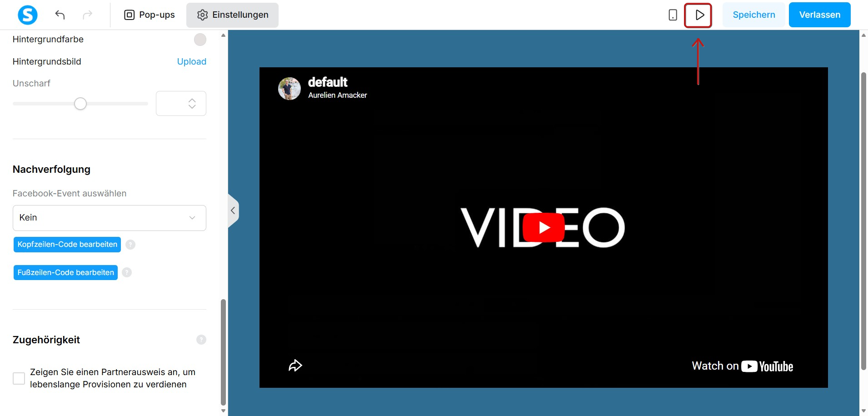Viewport: 868px width, 416px height.
Task: Click Watch on YouTube link
Action: 742,366
